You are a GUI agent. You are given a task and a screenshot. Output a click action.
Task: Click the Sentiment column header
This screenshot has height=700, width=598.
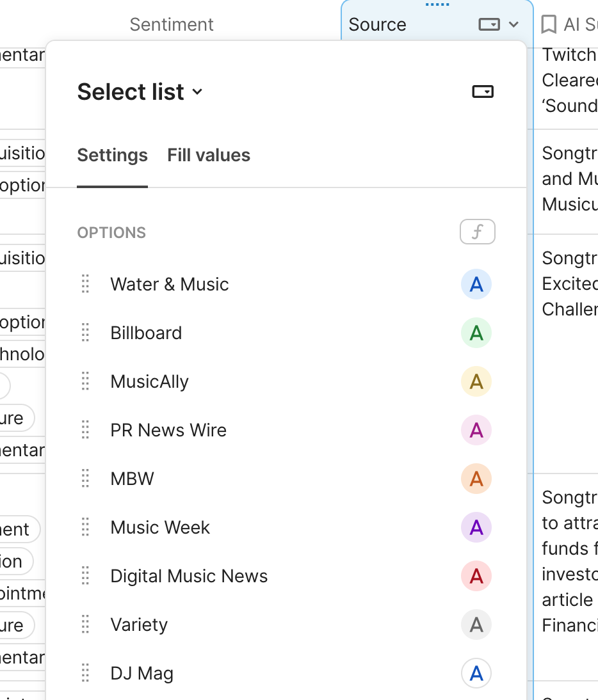171,24
